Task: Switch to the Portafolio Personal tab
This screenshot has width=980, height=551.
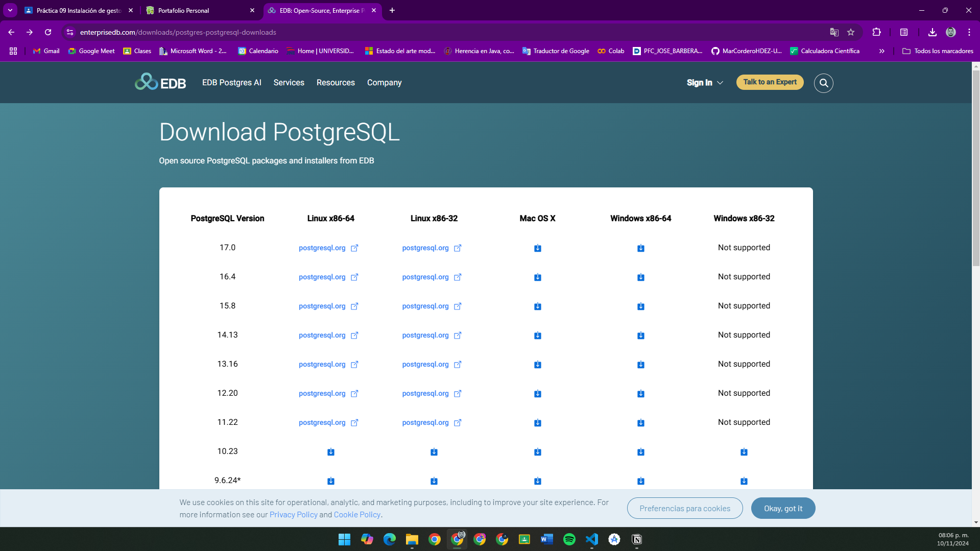Action: click(200, 10)
